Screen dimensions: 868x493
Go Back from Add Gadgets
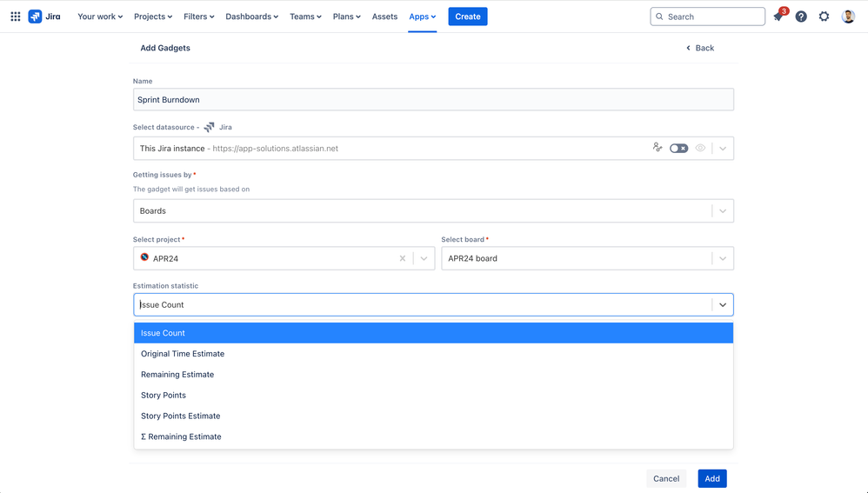[700, 48]
